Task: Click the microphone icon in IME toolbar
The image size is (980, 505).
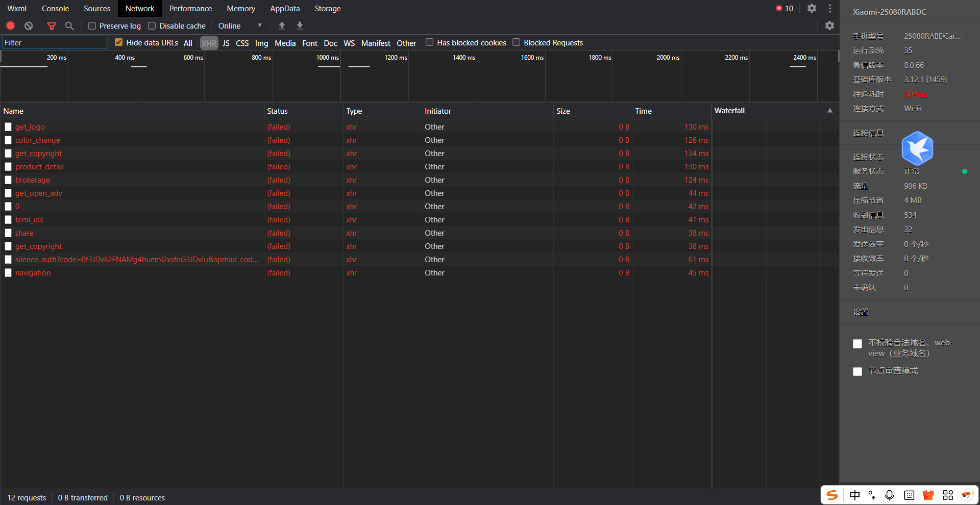Action: click(889, 495)
